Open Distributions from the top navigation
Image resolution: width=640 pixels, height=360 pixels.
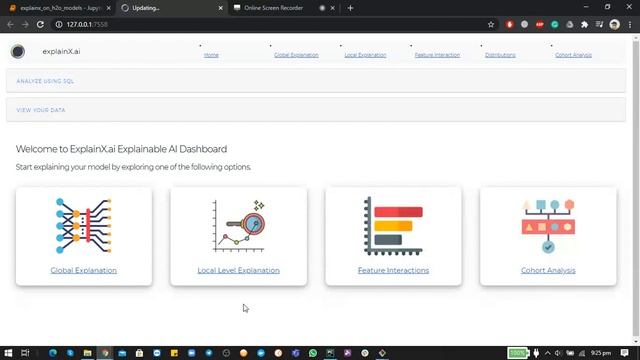pyautogui.click(x=500, y=55)
